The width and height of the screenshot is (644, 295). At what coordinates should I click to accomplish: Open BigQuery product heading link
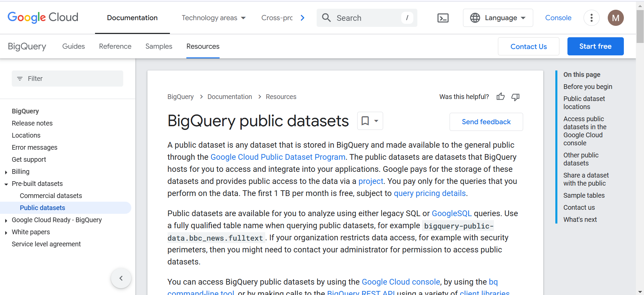[27, 46]
